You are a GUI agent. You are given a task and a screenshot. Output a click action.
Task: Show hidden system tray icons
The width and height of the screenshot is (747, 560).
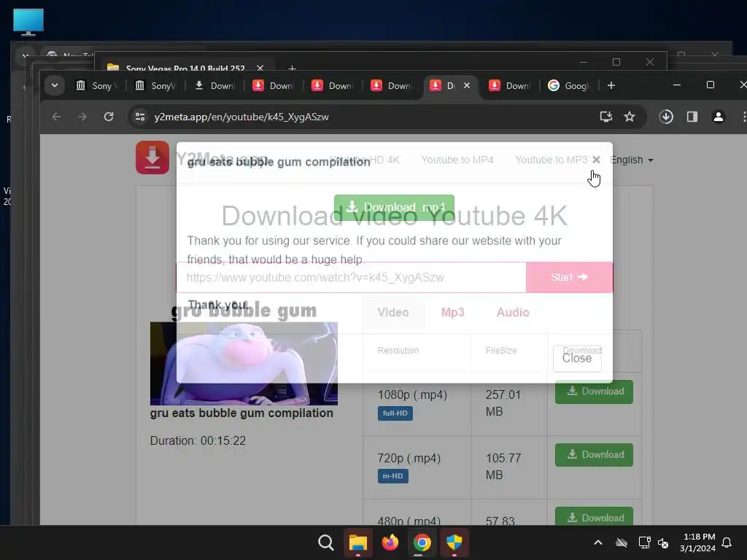coord(598,542)
